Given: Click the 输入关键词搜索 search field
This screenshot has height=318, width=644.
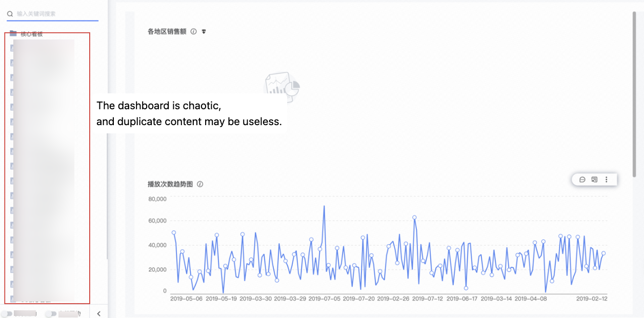Looking at the screenshot, I should [x=52, y=14].
